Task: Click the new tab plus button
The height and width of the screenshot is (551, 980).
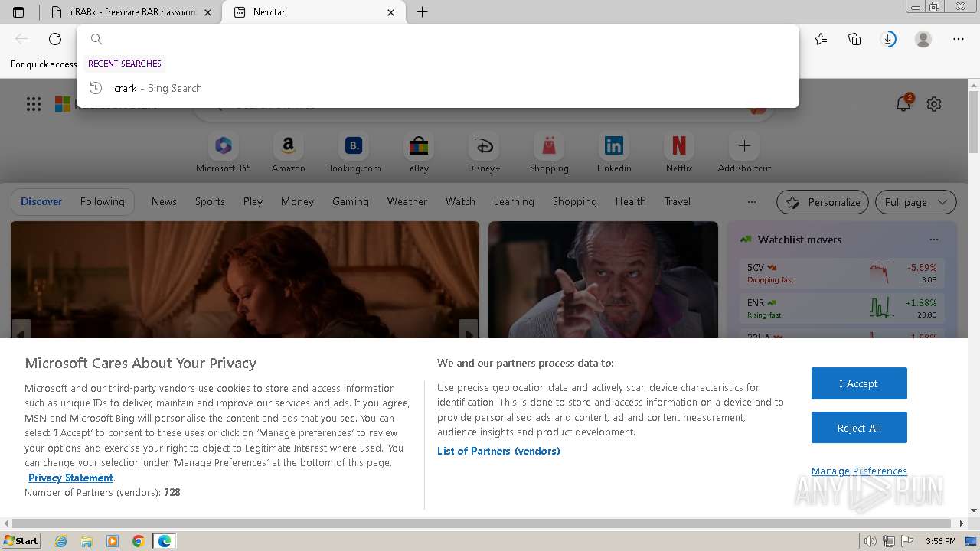Action: (422, 12)
